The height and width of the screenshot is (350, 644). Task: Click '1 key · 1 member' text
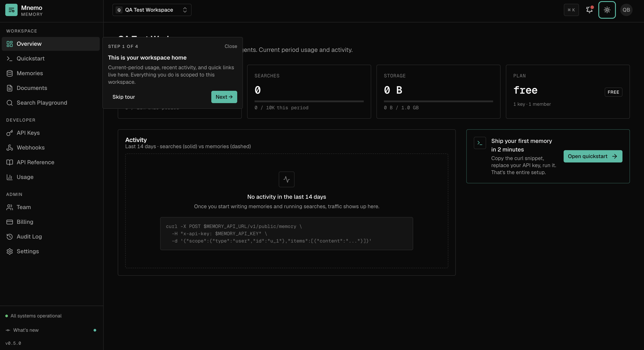[532, 104]
